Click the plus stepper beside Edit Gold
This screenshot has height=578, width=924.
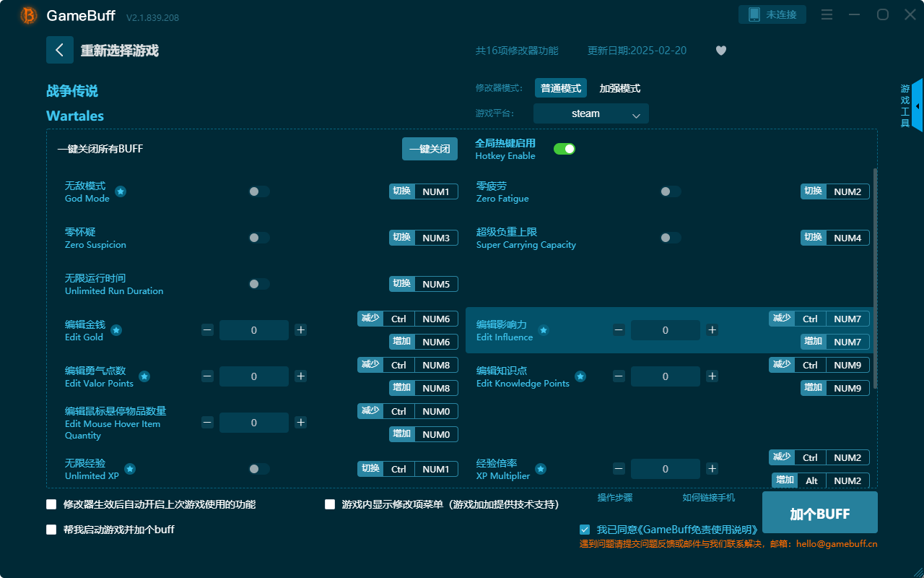click(x=300, y=329)
